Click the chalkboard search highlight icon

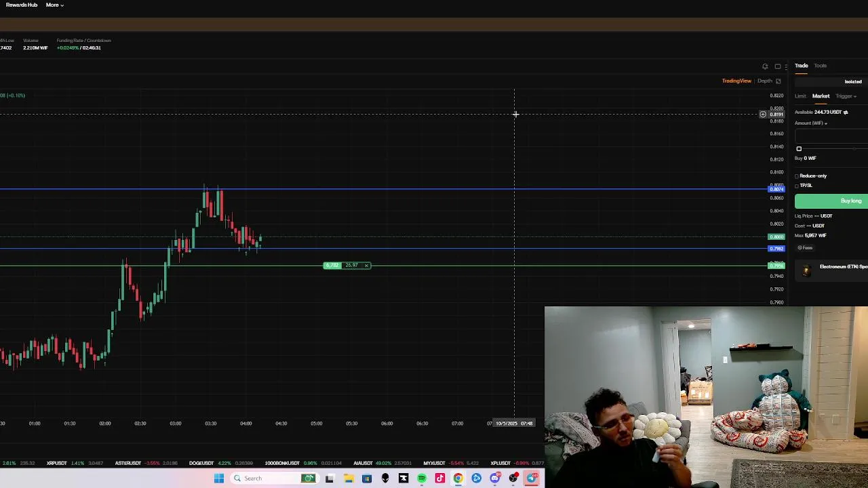[x=309, y=479]
